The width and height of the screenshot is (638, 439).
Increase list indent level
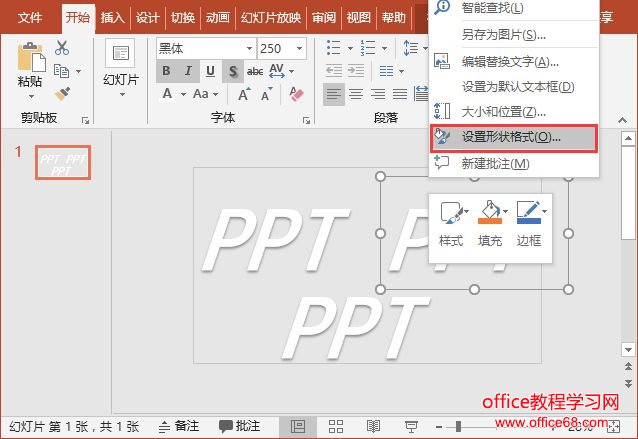356,71
